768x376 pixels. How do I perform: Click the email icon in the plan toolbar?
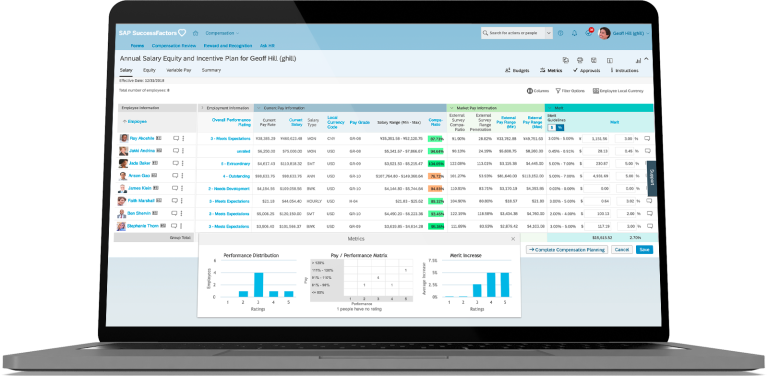click(594, 60)
